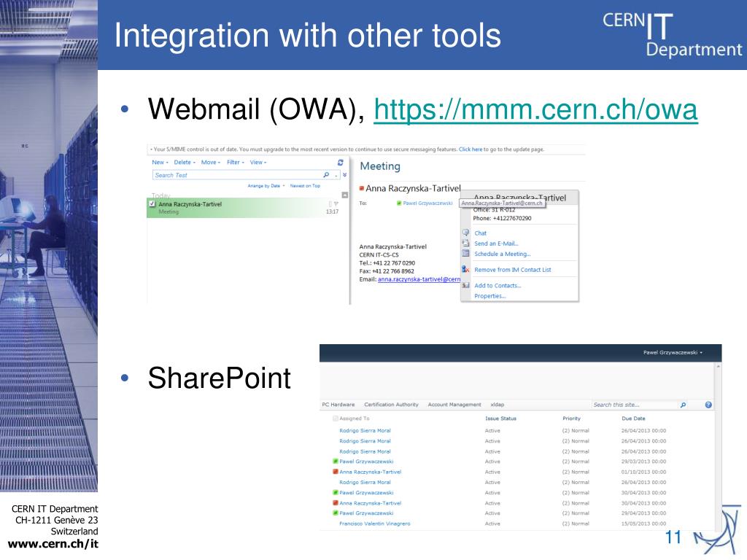
Task: Open the Move dropdown in OWA toolbar
Action: point(211,163)
